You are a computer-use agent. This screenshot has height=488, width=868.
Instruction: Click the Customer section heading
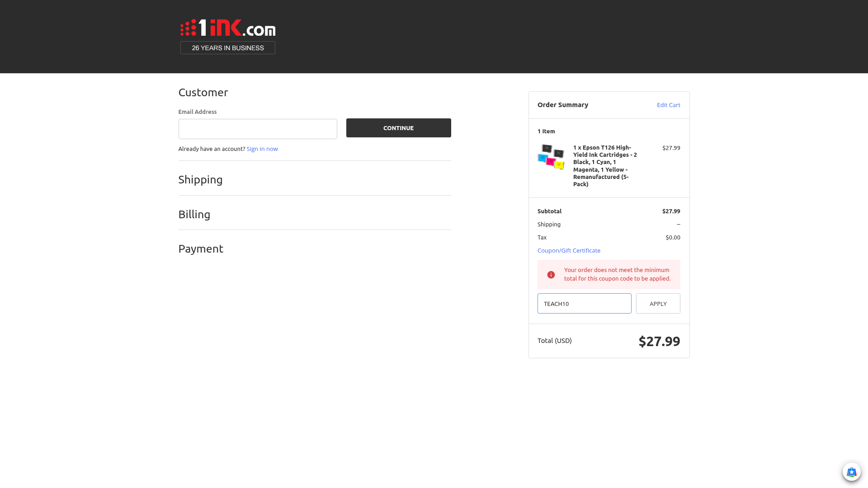(x=203, y=93)
